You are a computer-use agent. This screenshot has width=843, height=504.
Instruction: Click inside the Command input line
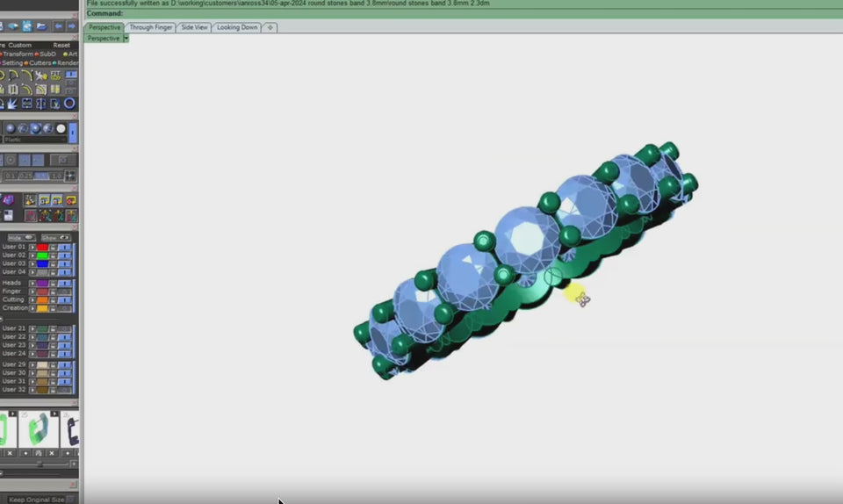click(x=439, y=14)
